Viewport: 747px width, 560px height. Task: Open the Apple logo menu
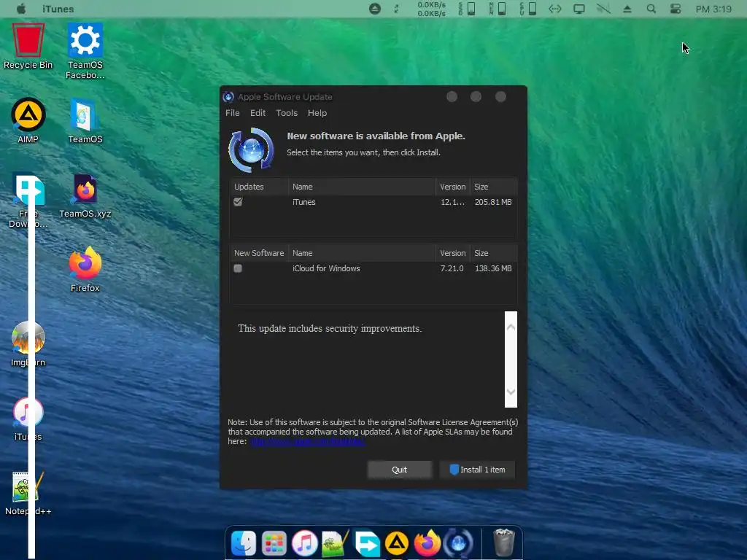pos(21,9)
